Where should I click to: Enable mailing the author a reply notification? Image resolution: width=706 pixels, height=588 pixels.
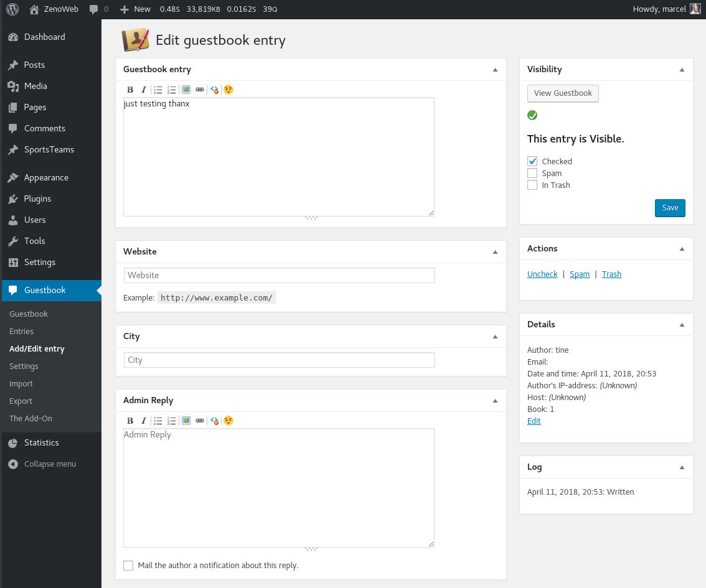point(128,566)
